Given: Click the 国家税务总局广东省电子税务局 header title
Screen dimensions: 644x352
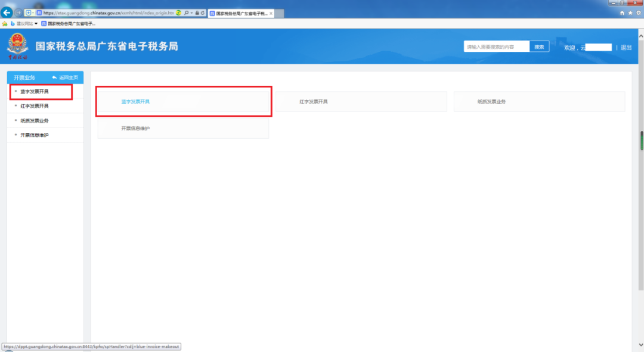Looking at the screenshot, I should tap(107, 46).
